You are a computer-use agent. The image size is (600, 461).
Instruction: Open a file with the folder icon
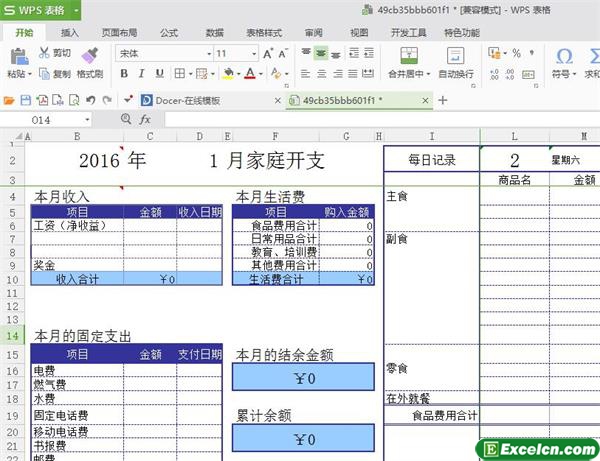[9, 101]
